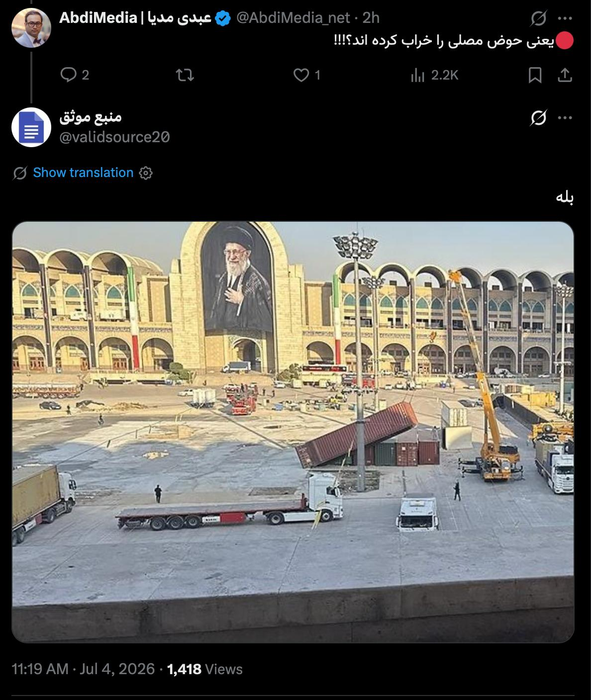
Task: Open the attached photo of the containers
Action: tap(293, 432)
